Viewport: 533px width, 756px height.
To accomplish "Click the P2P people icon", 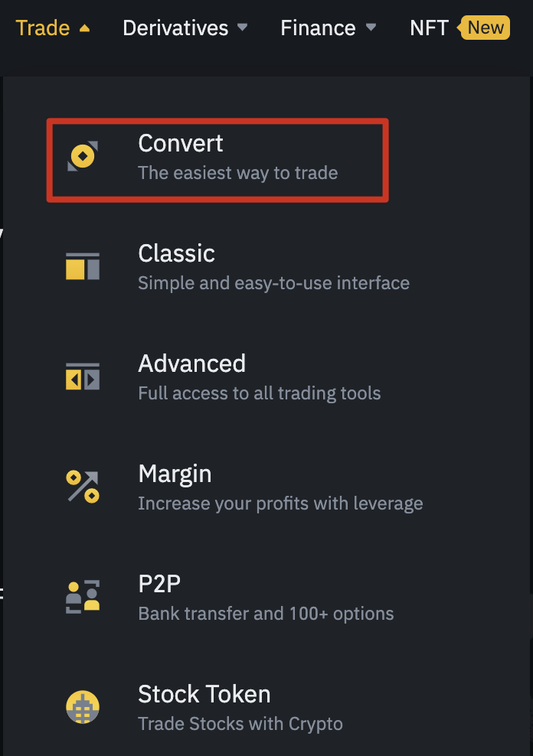I will [x=83, y=597].
